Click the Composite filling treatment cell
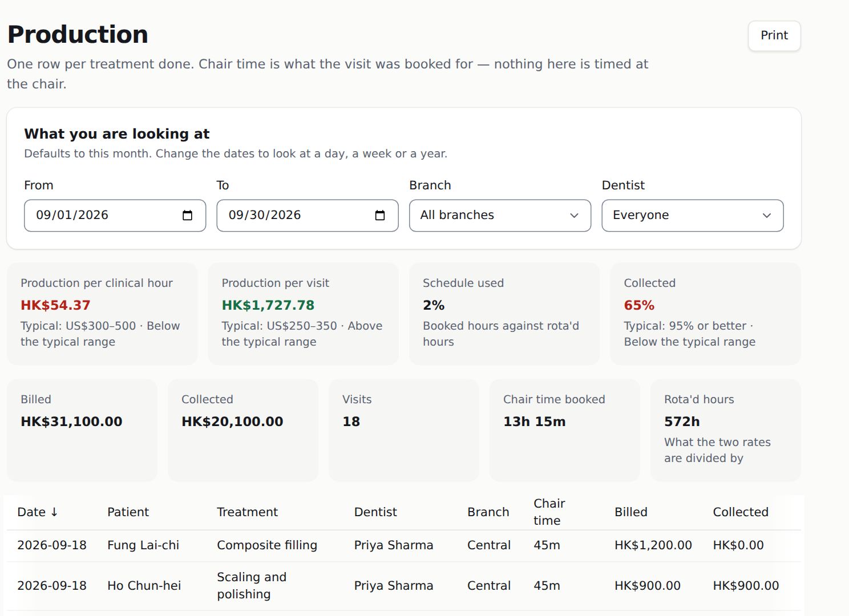Viewport: 849px width, 616px height. (x=267, y=545)
